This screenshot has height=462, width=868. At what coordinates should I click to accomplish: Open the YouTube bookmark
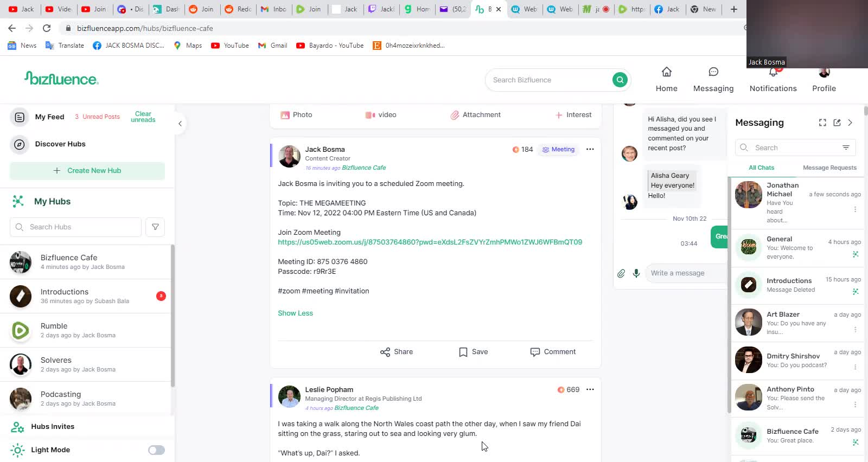(230, 46)
